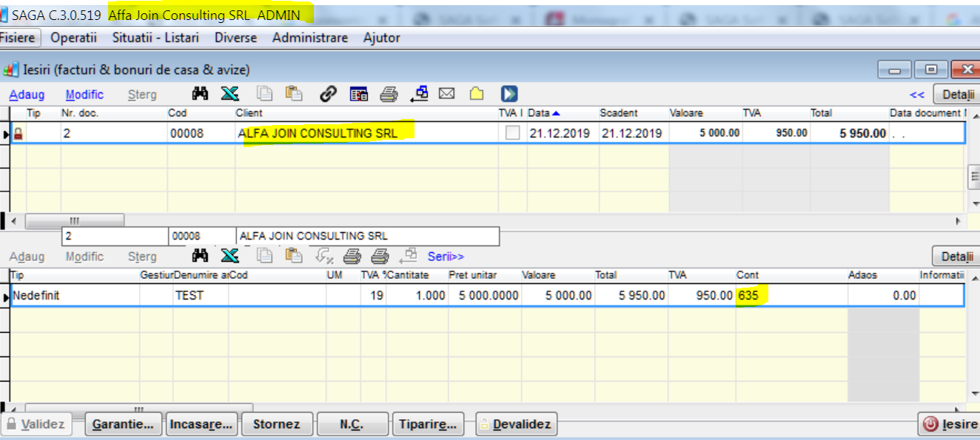This screenshot has height=440, width=980.
Task: Click the ALFA JOIN CONSULTING SRL field in the search strip
Action: pos(367,236)
